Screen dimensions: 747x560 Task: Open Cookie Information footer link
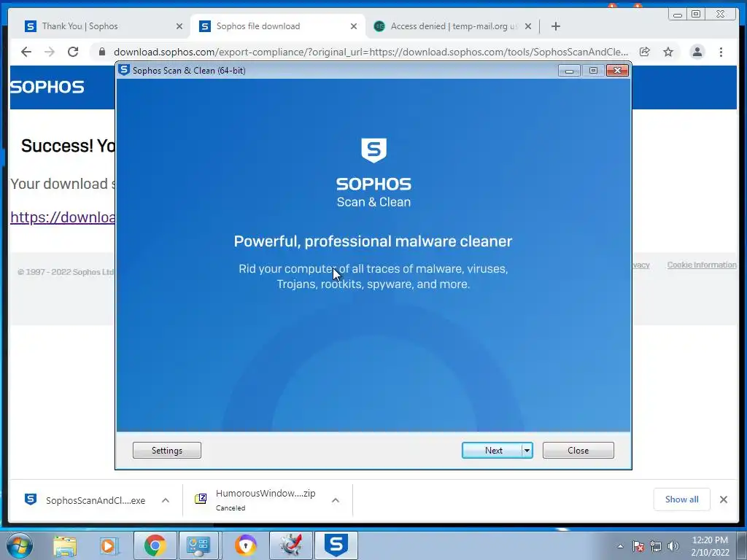(702, 265)
